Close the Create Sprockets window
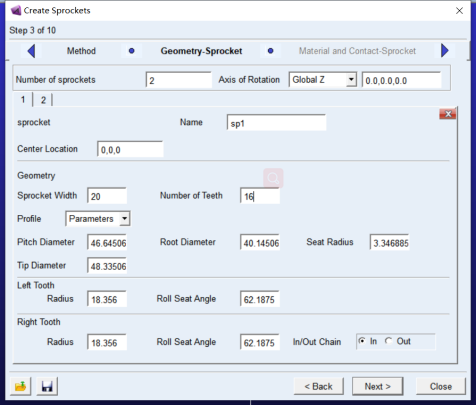Image resolution: width=476 pixels, height=405 pixels. coord(459,11)
